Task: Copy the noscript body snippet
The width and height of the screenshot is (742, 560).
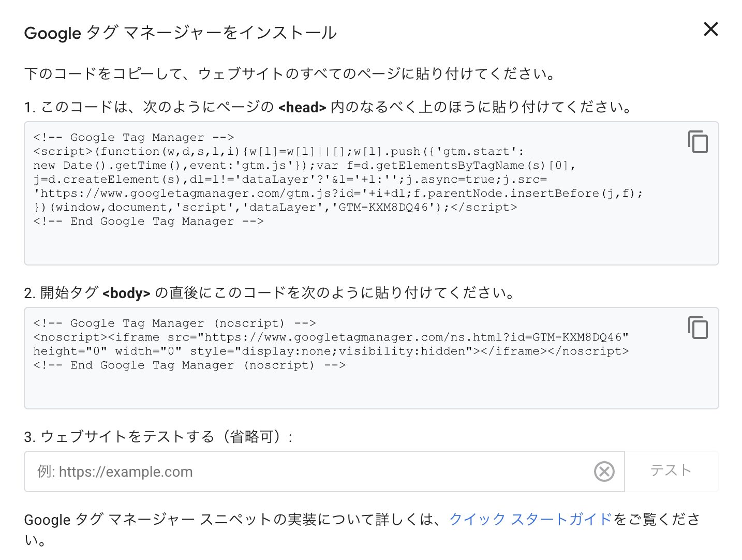Action: (698, 328)
